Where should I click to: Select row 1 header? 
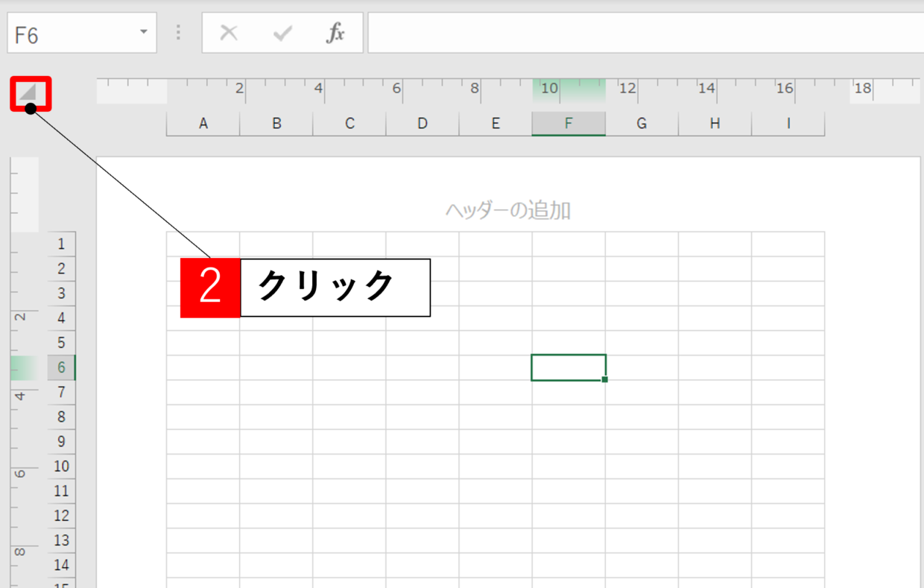(x=61, y=244)
